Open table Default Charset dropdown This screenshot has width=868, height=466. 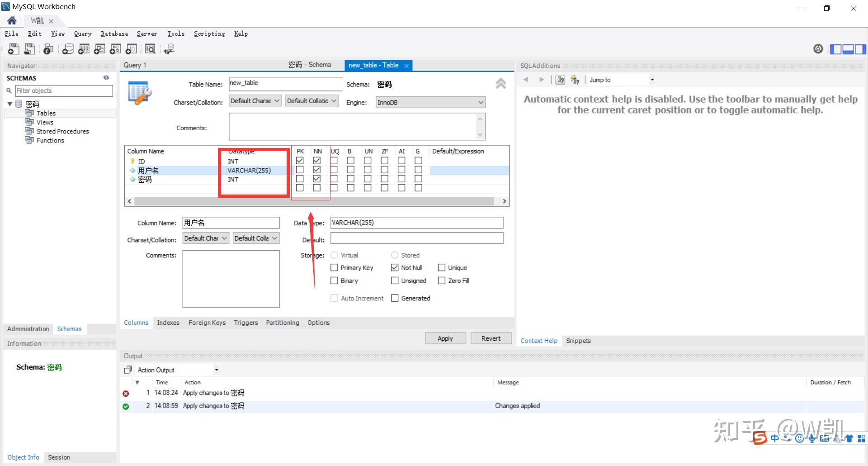(255, 101)
